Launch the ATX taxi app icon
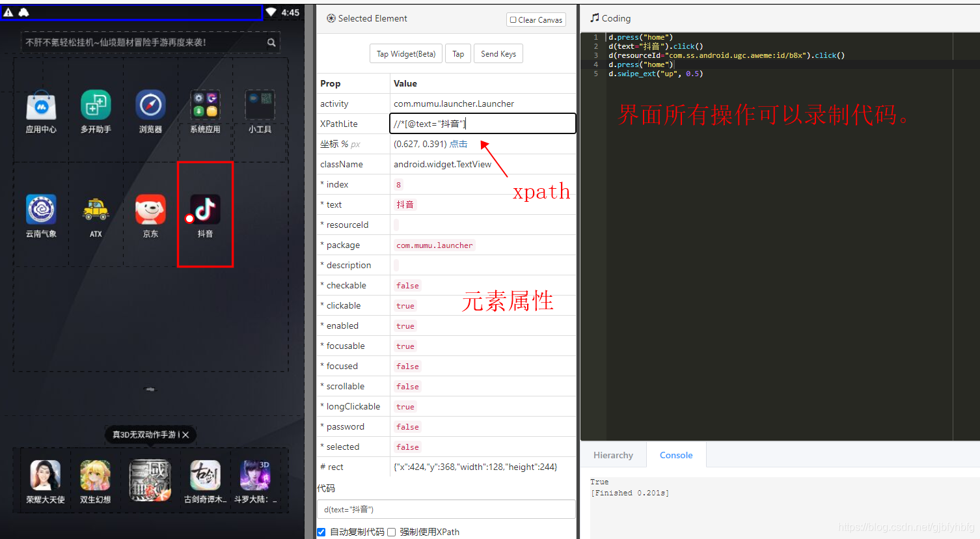980x539 pixels. 96,208
